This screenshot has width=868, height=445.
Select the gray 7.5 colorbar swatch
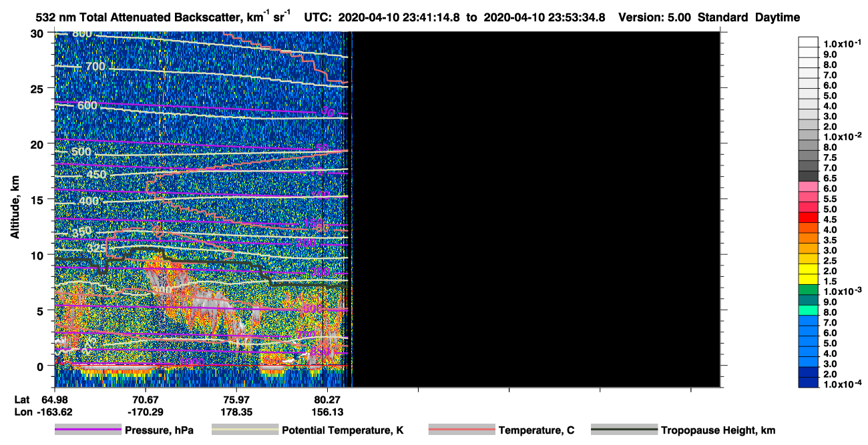(809, 157)
